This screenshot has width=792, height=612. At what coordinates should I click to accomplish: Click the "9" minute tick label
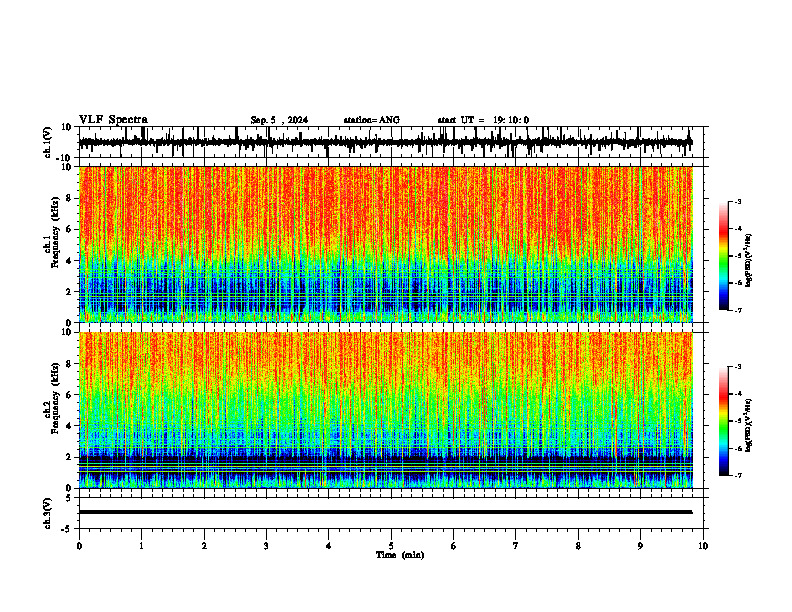click(640, 546)
